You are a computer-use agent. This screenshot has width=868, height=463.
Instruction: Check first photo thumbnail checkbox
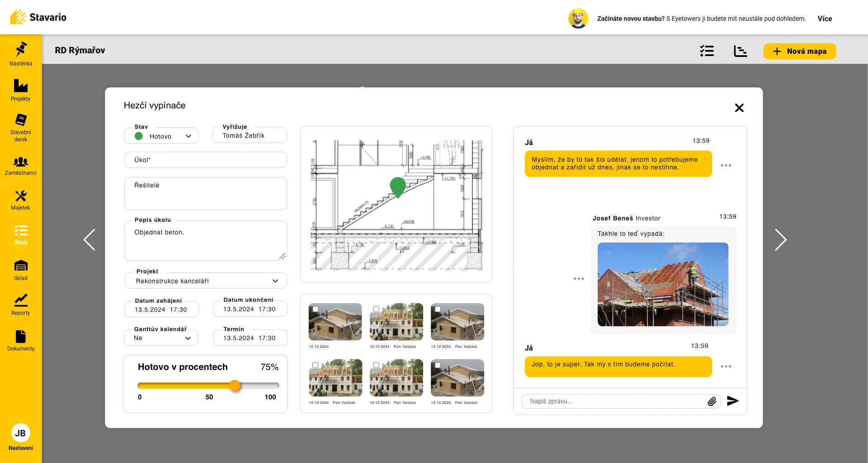point(316,309)
